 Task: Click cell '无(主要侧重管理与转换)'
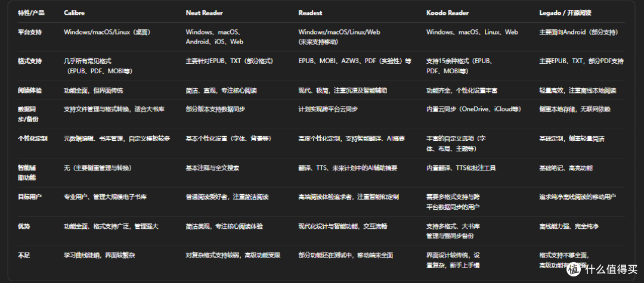pyautogui.click(x=98, y=168)
